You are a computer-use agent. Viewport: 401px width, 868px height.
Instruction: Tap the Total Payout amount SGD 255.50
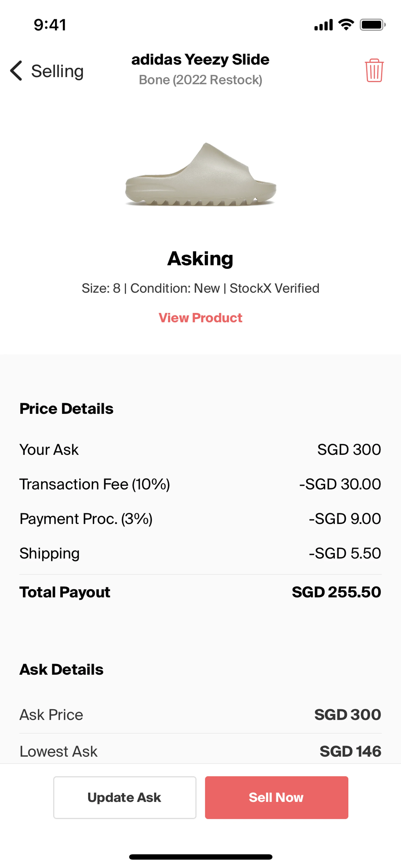[x=336, y=592]
